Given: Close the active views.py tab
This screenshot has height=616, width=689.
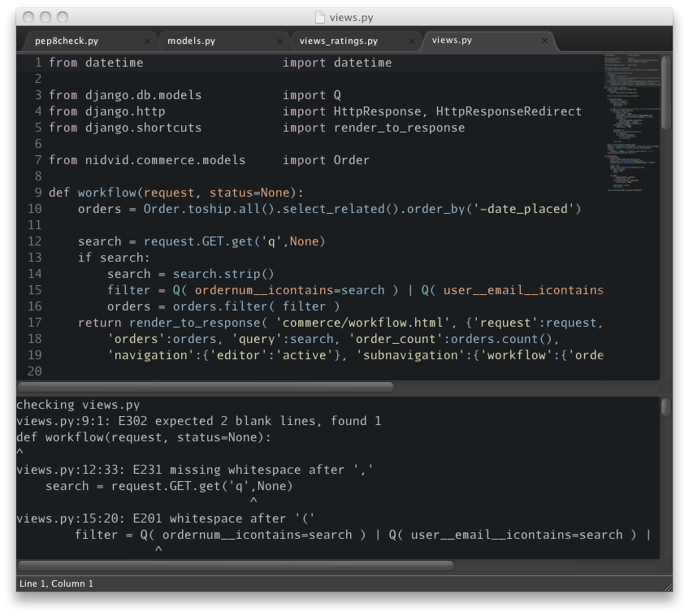Looking at the screenshot, I should 543,40.
